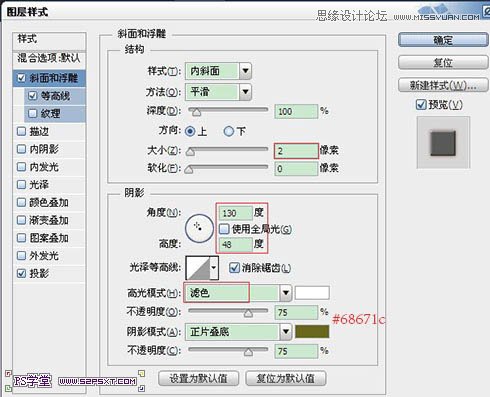Open the 投影 settings entry
Screen dimensions: 490x397
click(39, 273)
